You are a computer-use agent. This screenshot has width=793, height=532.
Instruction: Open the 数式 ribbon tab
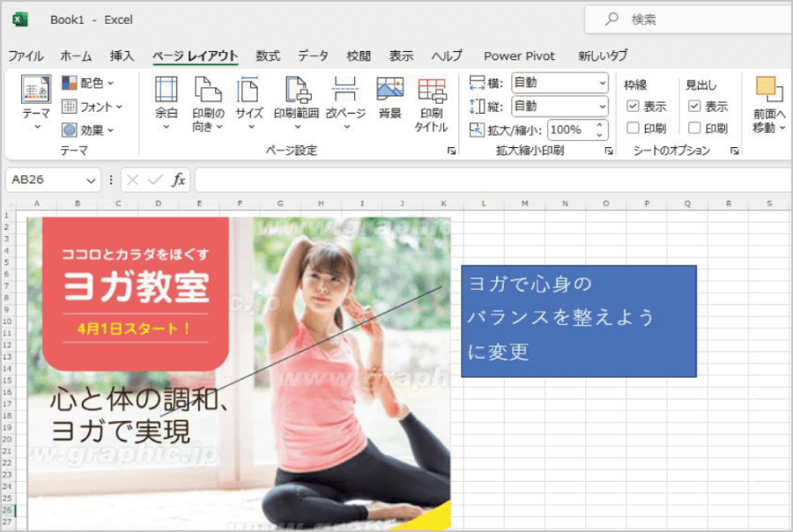pyautogui.click(x=268, y=55)
